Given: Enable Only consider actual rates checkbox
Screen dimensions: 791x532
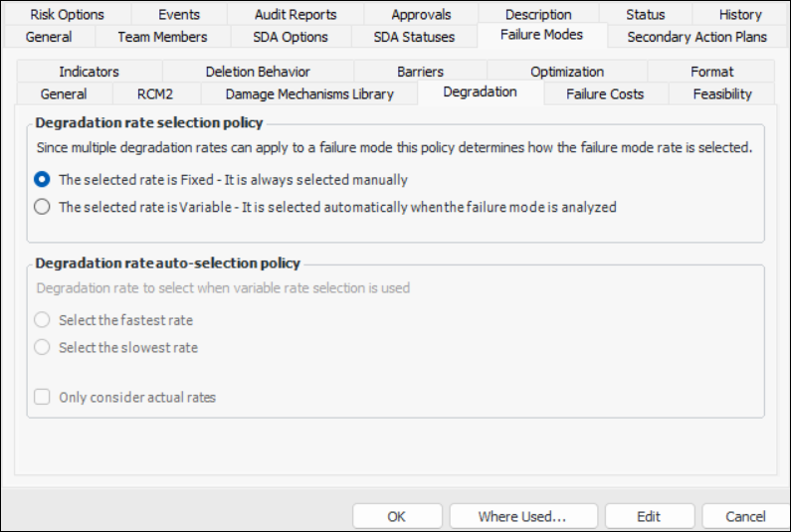Looking at the screenshot, I should tap(43, 397).
